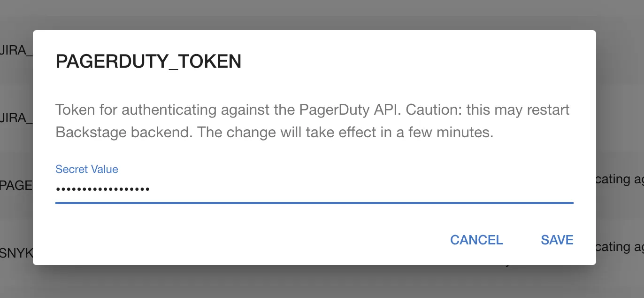Cancel editing the PagerDuty token
The image size is (644, 298).
(x=476, y=240)
